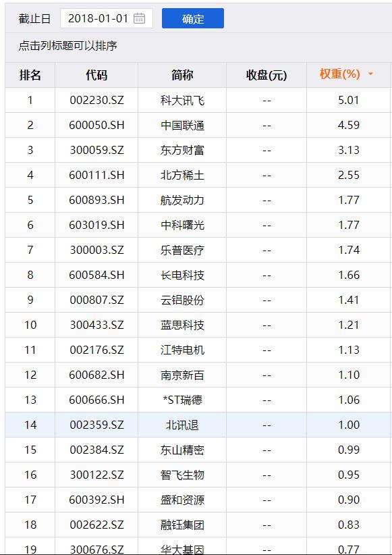This screenshot has width=392, height=555.
Task: Click weight value 0.95
Action: tap(349, 474)
